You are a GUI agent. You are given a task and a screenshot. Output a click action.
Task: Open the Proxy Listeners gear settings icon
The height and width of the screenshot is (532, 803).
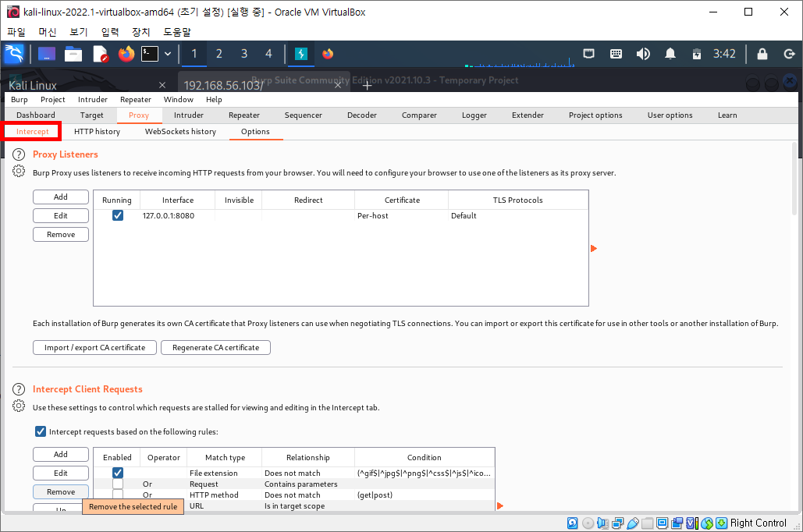19,172
